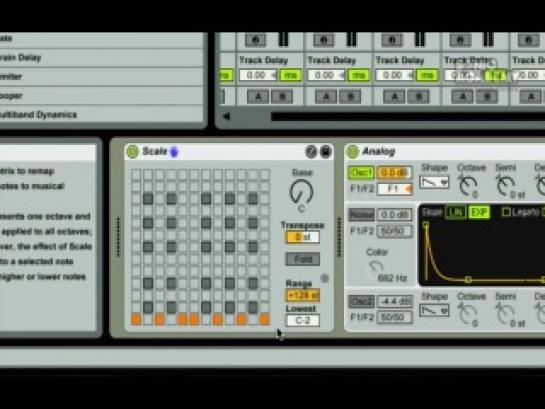Disable the Osc1 oscillator switch
Image resolution: width=545 pixels, height=409 pixels.
point(361,173)
